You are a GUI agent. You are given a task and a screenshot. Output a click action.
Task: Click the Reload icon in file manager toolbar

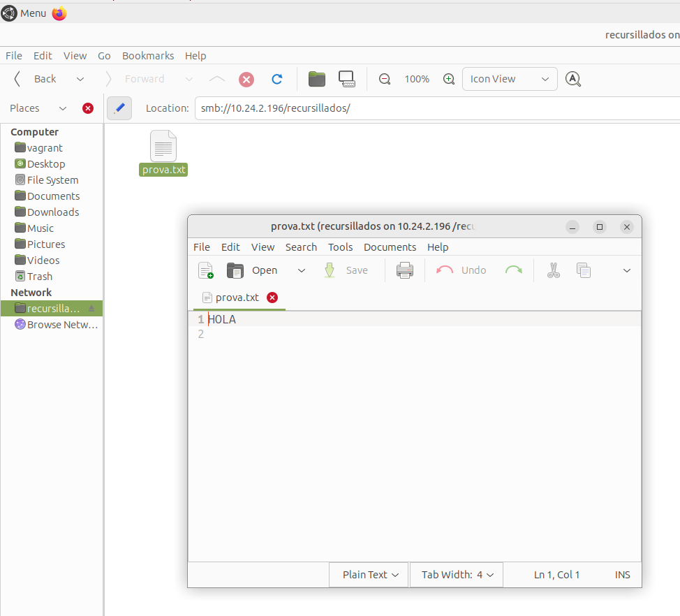click(x=277, y=79)
